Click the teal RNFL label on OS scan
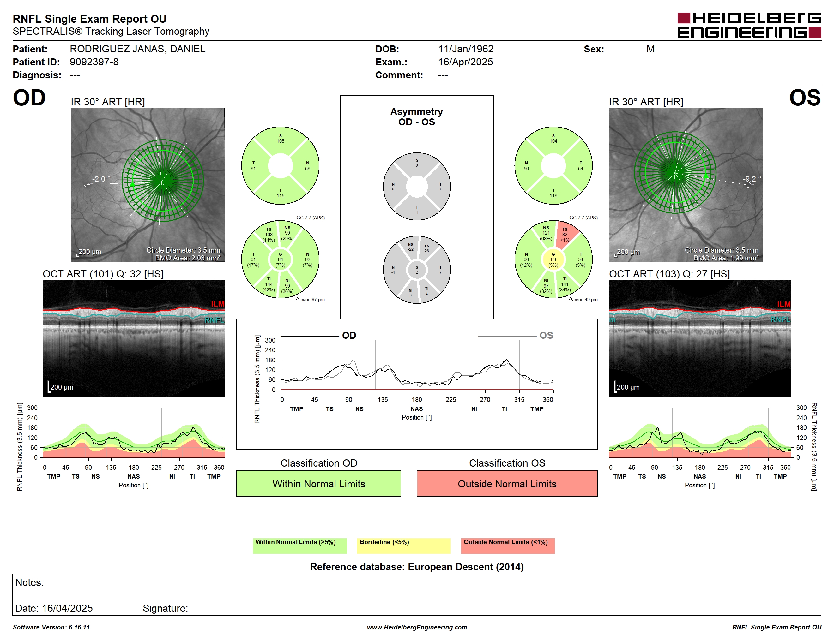The width and height of the screenshot is (834, 644). pos(780,319)
